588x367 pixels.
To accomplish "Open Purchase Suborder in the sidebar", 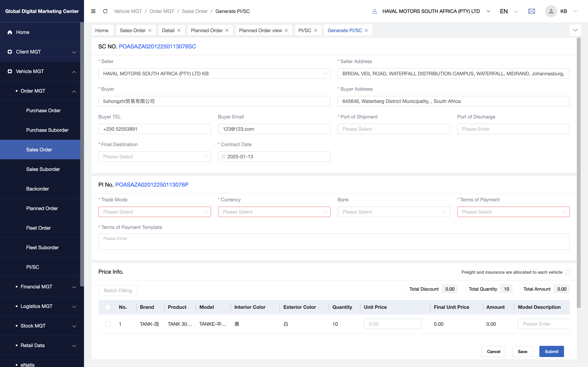I will 47,130.
